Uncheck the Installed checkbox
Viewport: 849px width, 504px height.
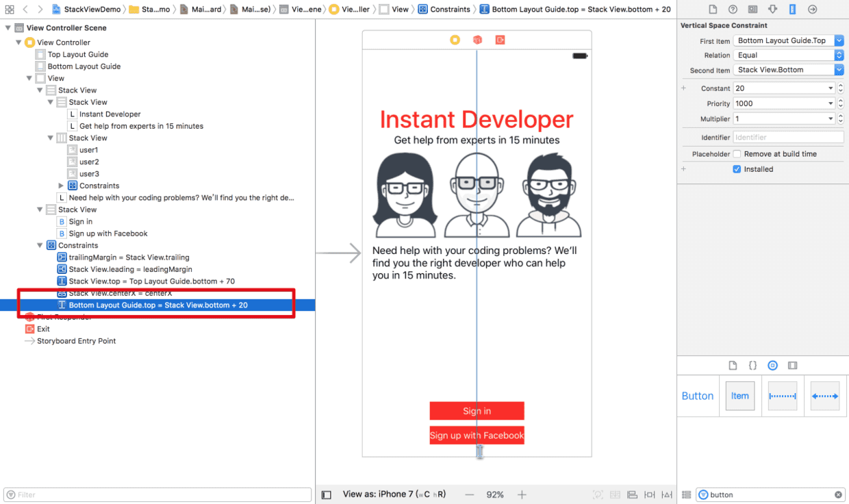click(x=737, y=169)
